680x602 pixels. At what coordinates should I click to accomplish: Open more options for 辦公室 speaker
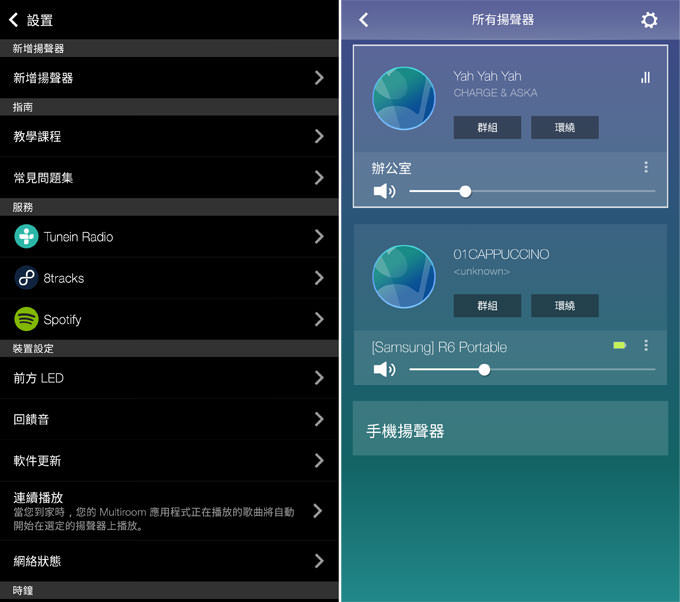(x=646, y=168)
